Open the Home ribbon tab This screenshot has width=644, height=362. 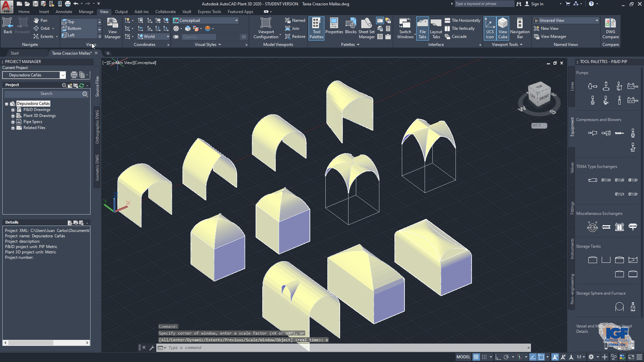coord(24,12)
